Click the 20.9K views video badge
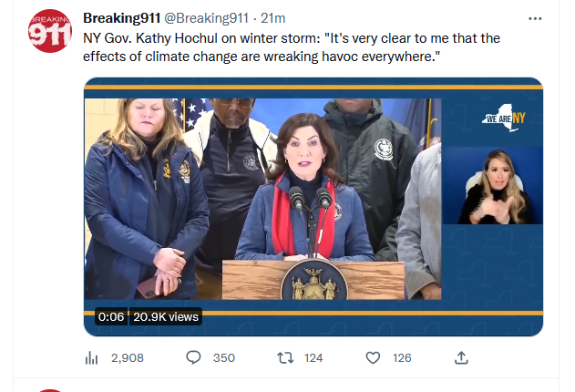Image resolution: width=575 pixels, height=392 pixels. [x=166, y=316]
